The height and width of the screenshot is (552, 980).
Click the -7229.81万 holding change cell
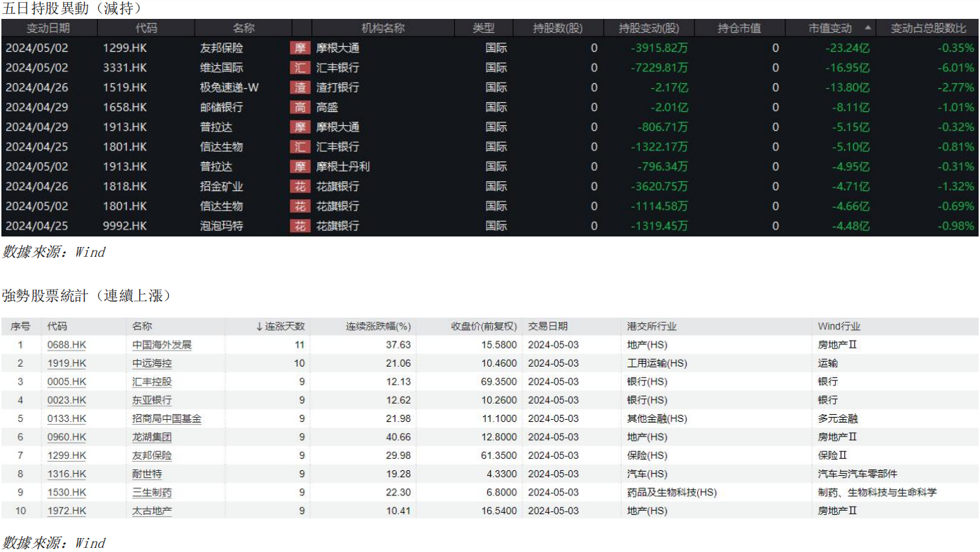[x=659, y=68]
